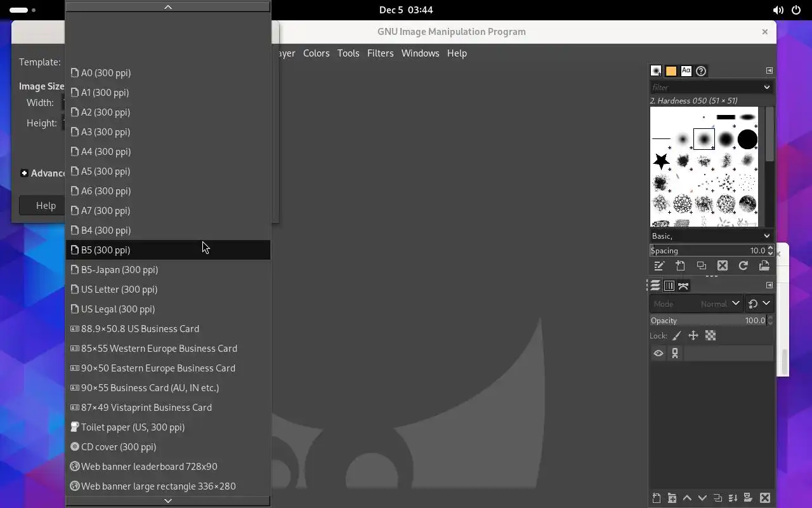Choose the CD cover (300 ppi) template
This screenshot has width=812, height=508.
pos(168,447)
